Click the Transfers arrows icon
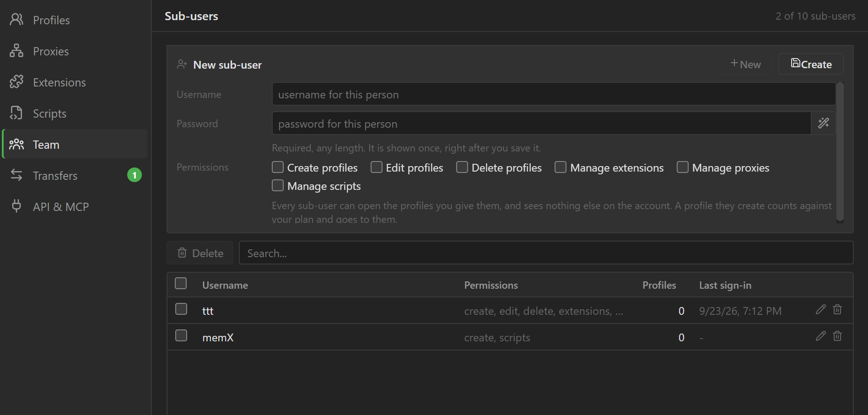The image size is (868, 415). (x=16, y=175)
